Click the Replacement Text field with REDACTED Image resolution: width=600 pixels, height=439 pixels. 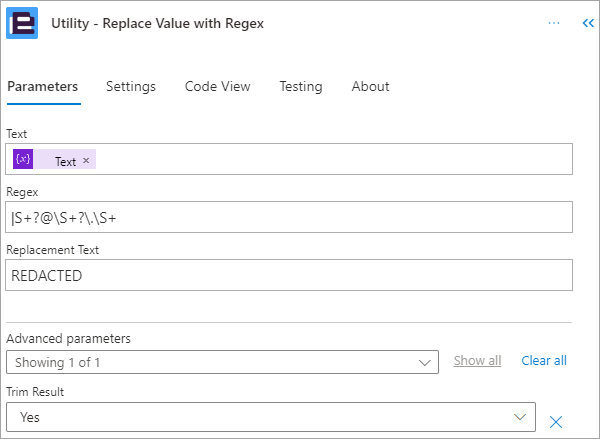point(289,275)
